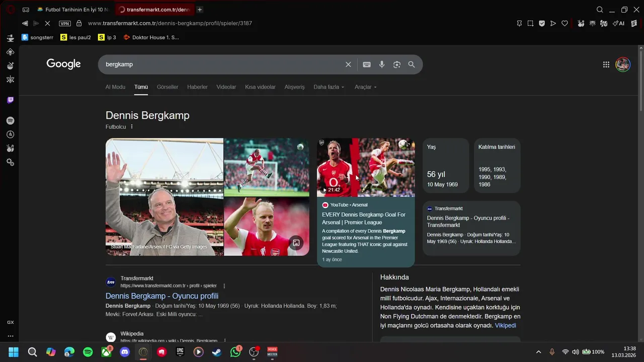644x362 pixels.
Task: Open Spotify in the Opera sidebar
Action: click(10, 121)
